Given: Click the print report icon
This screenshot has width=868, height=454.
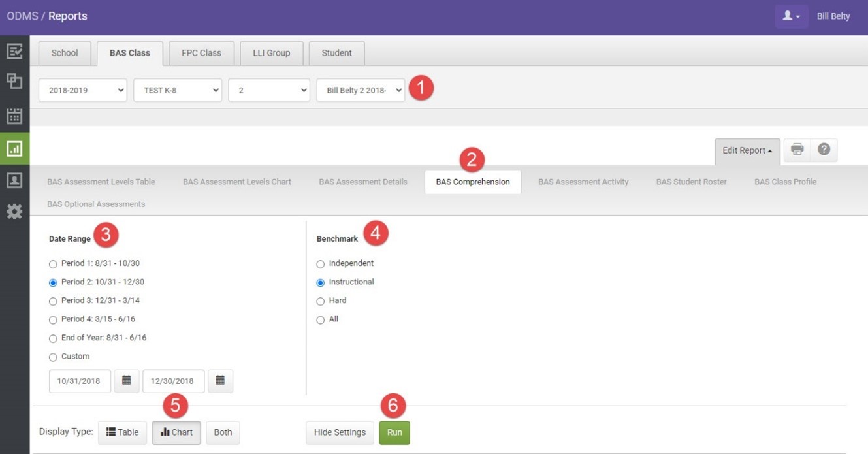Looking at the screenshot, I should (x=797, y=150).
